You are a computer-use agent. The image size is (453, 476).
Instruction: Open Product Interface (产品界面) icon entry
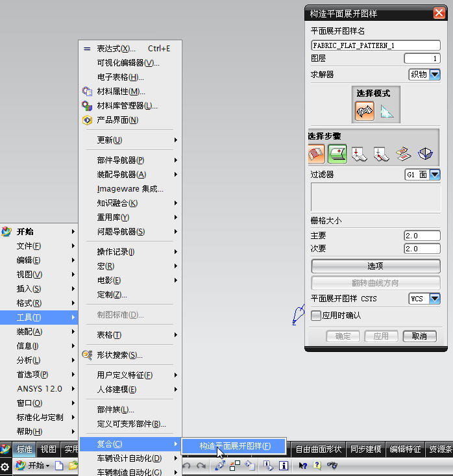tap(87, 120)
